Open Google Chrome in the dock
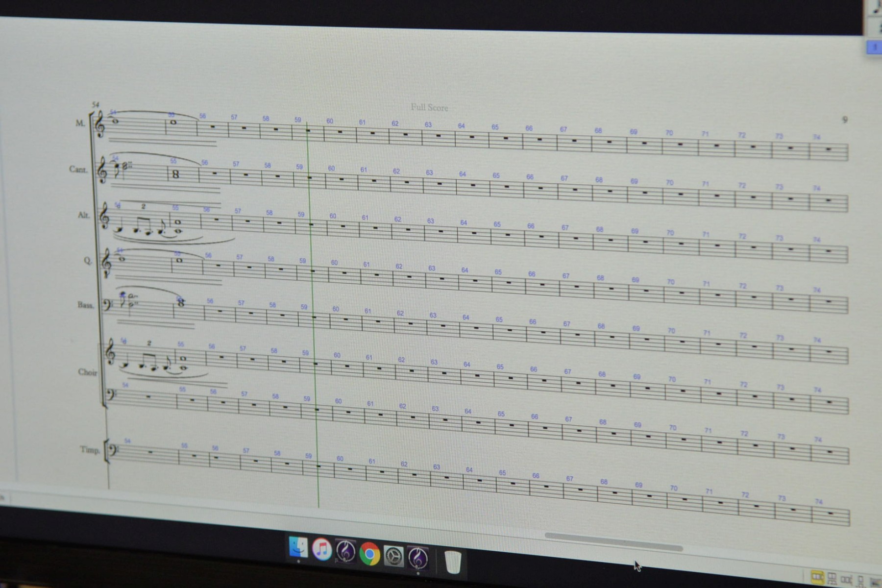Screen dimensions: 882x588 (369, 554)
